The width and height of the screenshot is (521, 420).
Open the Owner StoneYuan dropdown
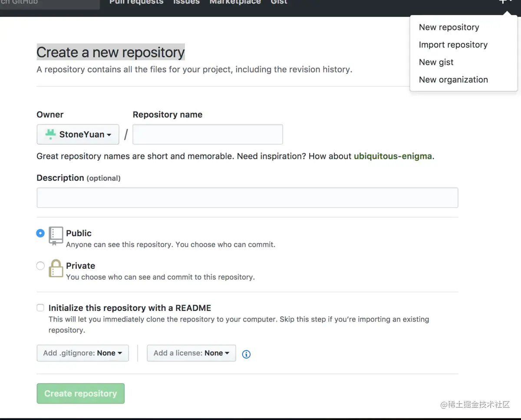78,134
